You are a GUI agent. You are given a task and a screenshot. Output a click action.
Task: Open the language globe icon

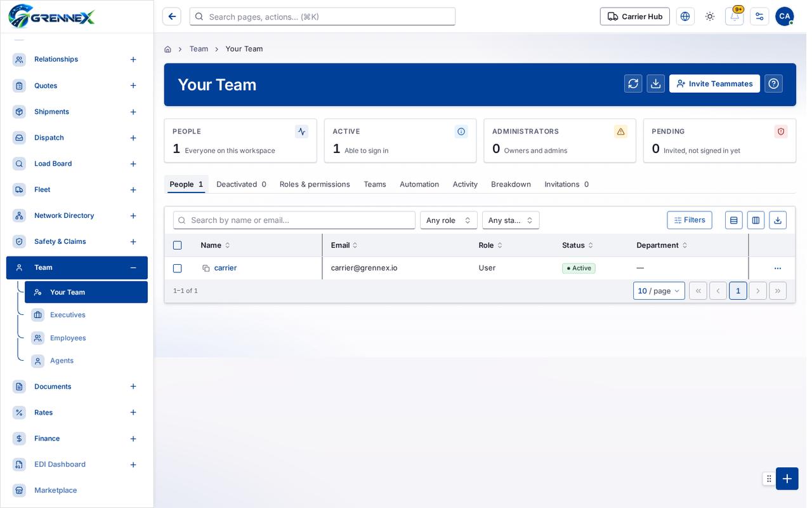(x=685, y=17)
